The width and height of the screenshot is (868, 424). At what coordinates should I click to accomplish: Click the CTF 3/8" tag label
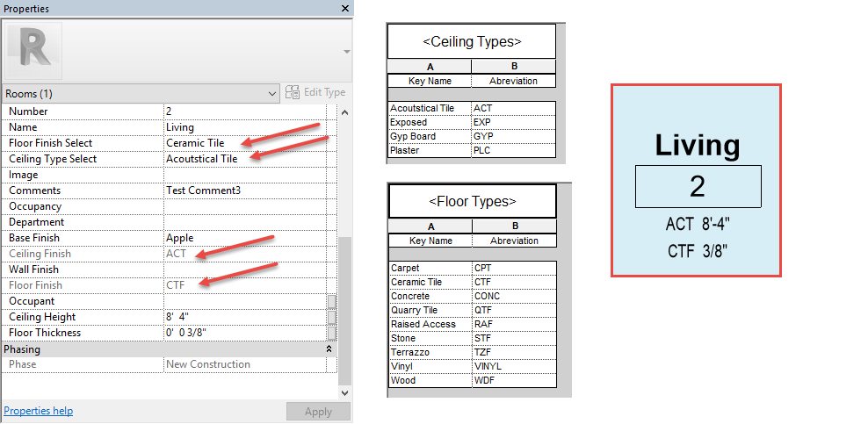pyautogui.click(x=697, y=251)
